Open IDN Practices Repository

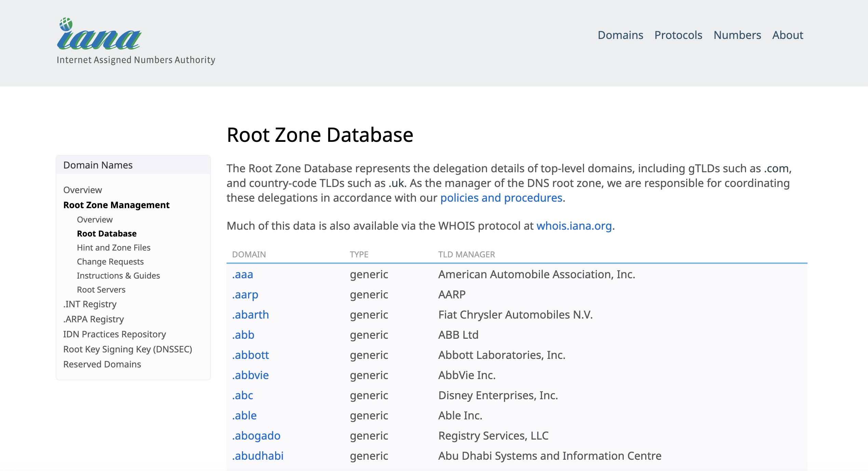[x=114, y=334]
